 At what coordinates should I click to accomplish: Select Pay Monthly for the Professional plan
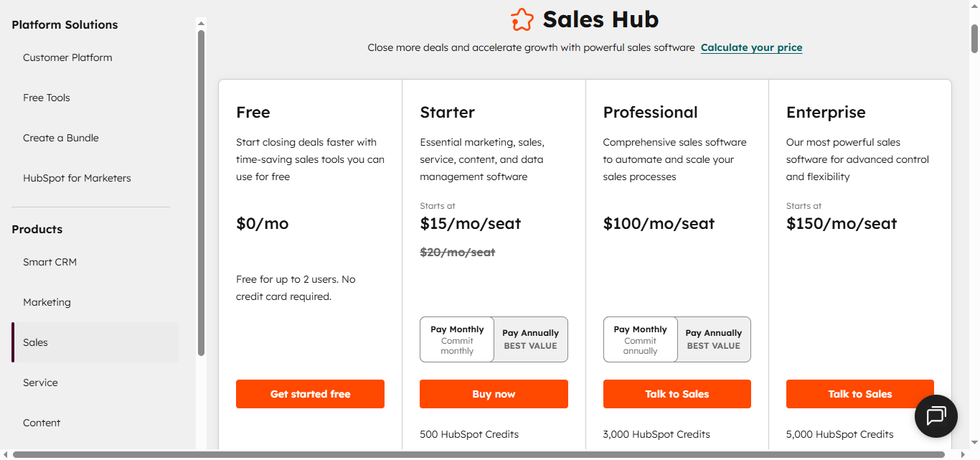pyautogui.click(x=640, y=339)
